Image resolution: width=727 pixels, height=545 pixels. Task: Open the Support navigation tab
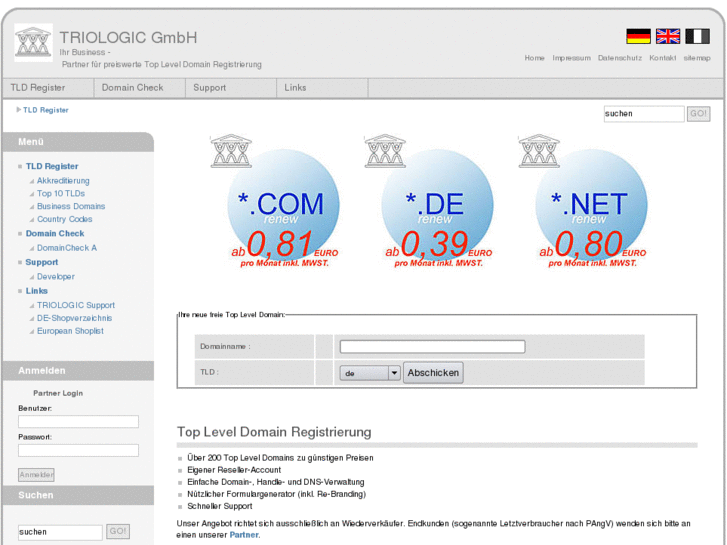coord(231,88)
